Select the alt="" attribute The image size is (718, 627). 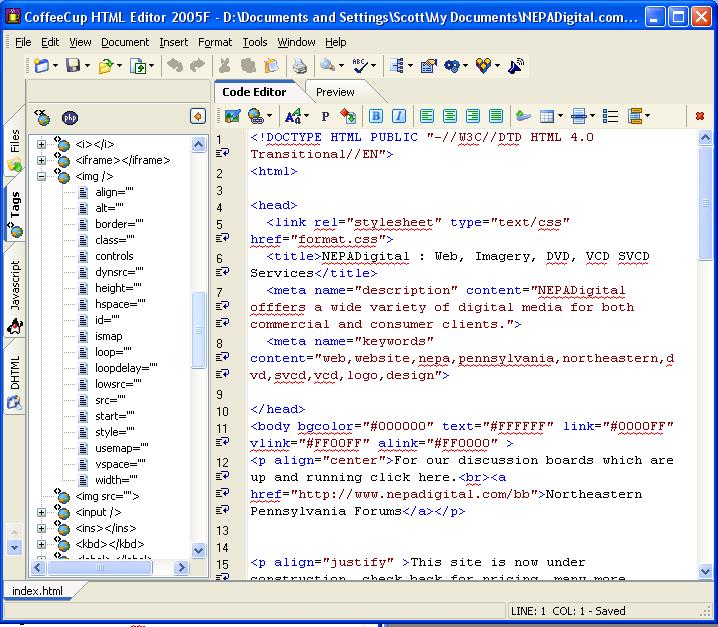[109, 208]
